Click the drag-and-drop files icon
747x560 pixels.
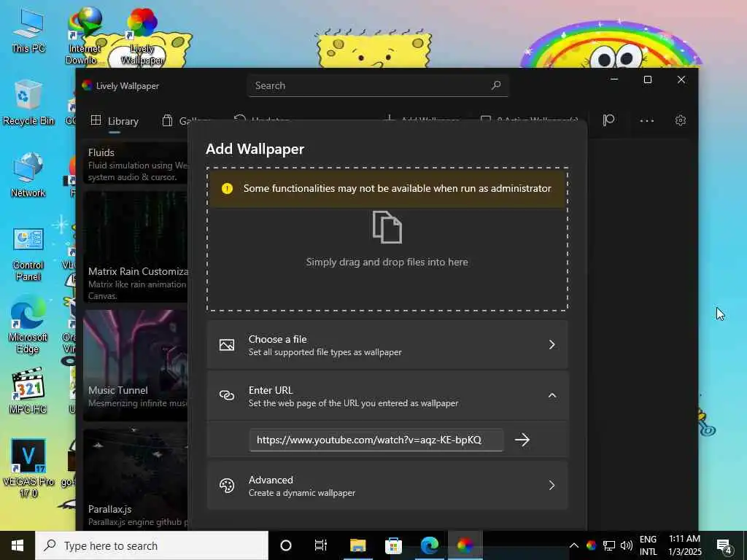pos(387,227)
